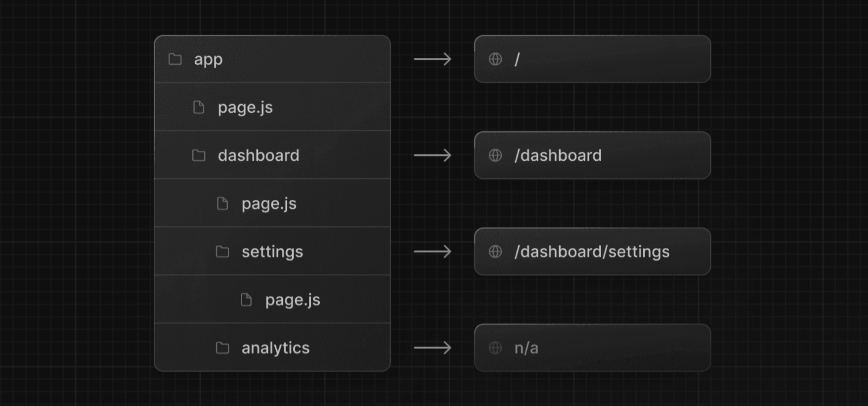Open the /dashboard route text
This screenshot has height=406, width=868.
[x=558, y=155]
